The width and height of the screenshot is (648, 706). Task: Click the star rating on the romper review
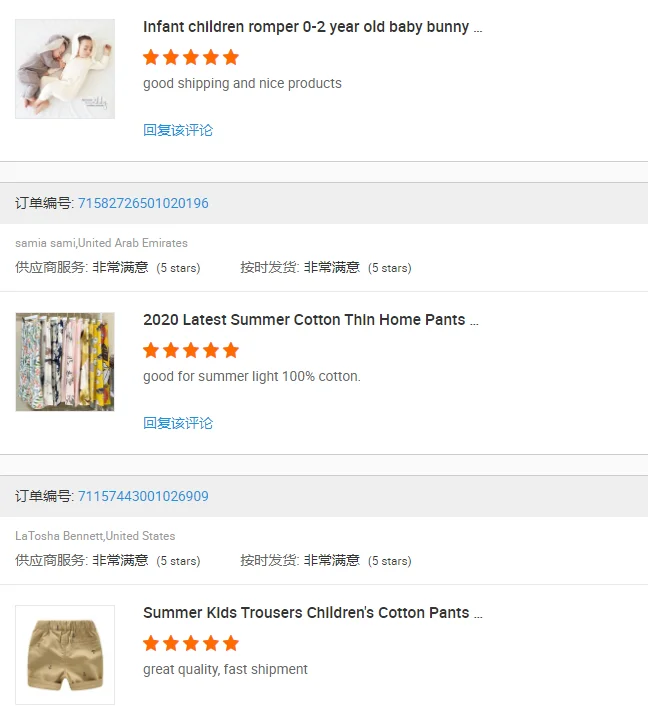click(x=191, y=57)
